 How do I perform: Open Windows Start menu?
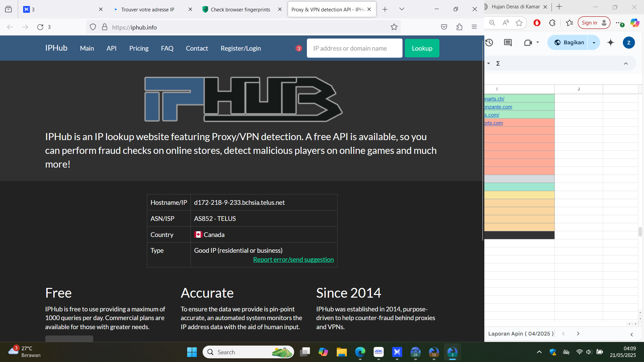point(192,352)
